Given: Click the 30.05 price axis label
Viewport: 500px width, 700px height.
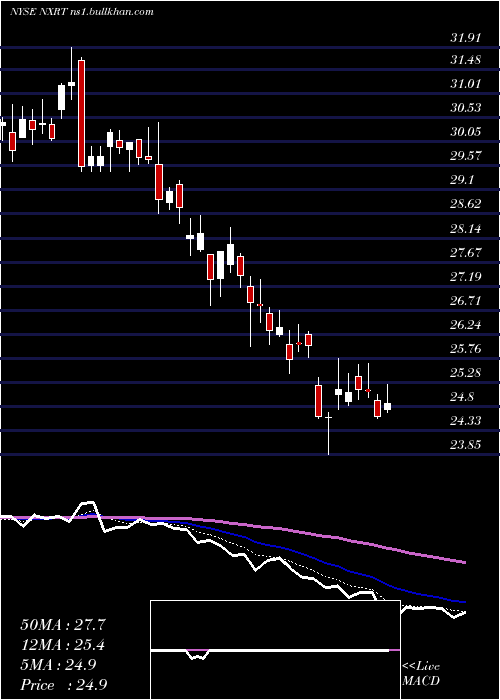Looking at the screenshot, I should (x=465, y=132).
